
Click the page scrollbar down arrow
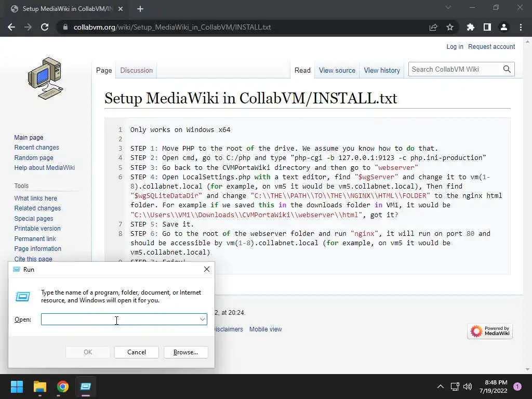(x=527, y=369)
